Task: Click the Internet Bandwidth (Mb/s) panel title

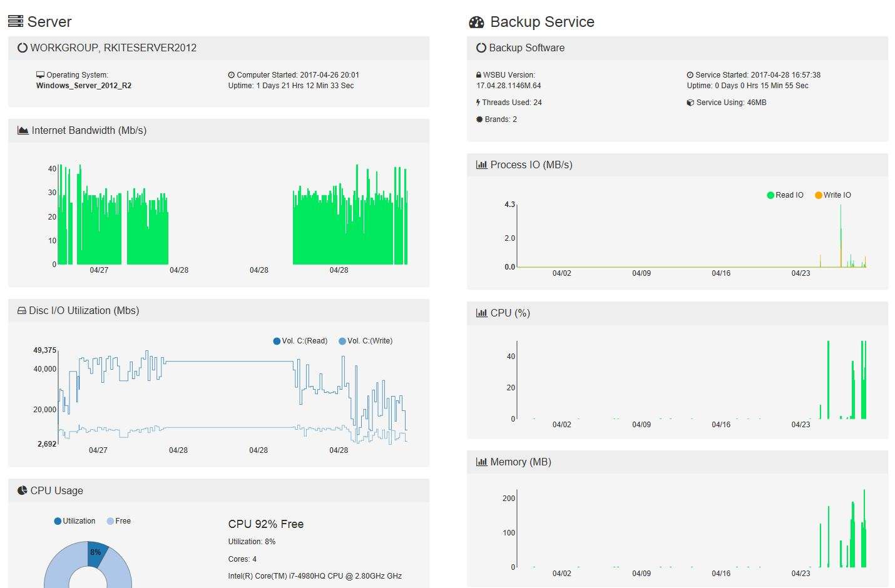Action: pyautogui.click(x=89, y=130)
